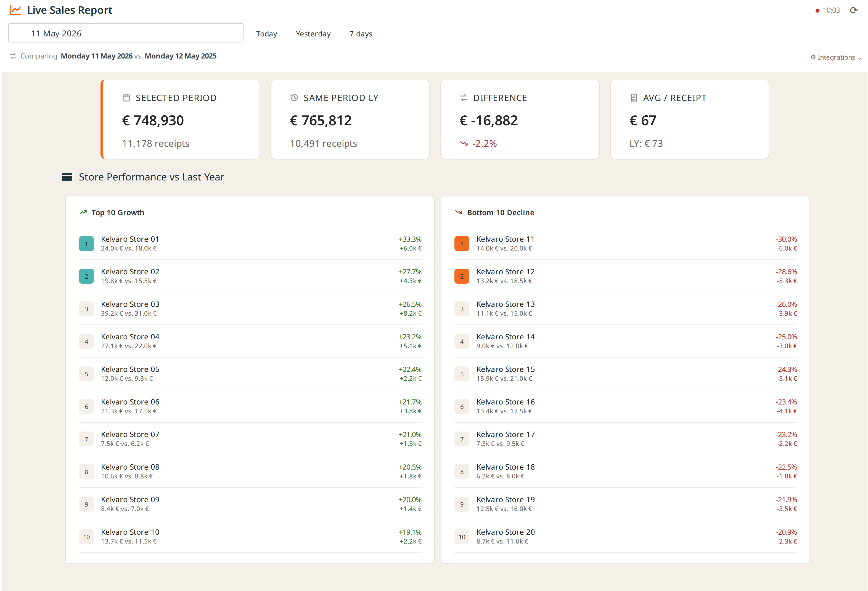The image size is (868, 591).
Task: Click the orange rank 1 badge for Store 11
Action: coord(462,244)
